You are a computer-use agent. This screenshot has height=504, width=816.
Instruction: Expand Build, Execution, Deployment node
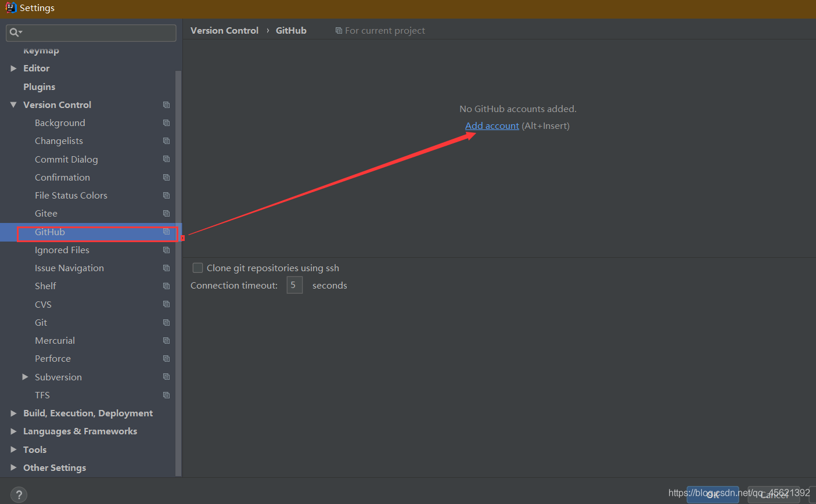(13, 413)
